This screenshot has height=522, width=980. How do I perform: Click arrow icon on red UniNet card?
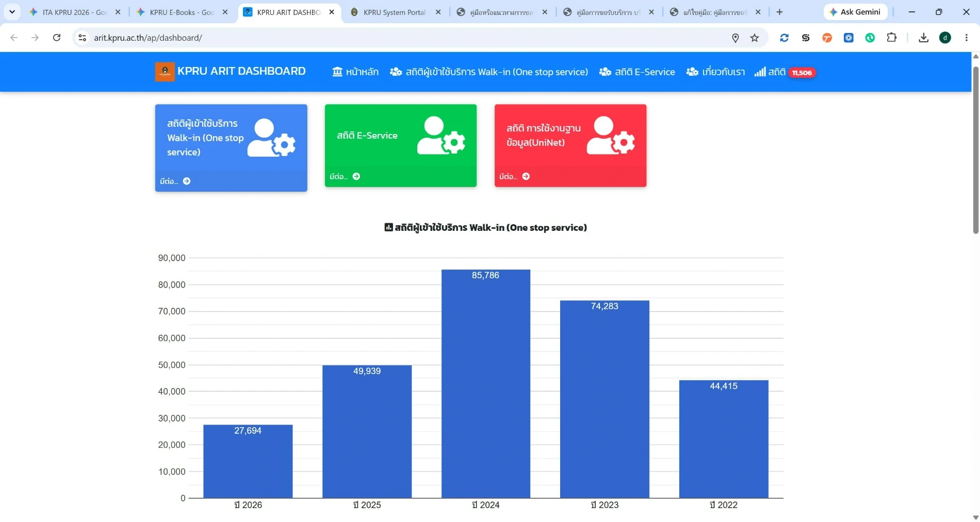[x=526, y=176]
